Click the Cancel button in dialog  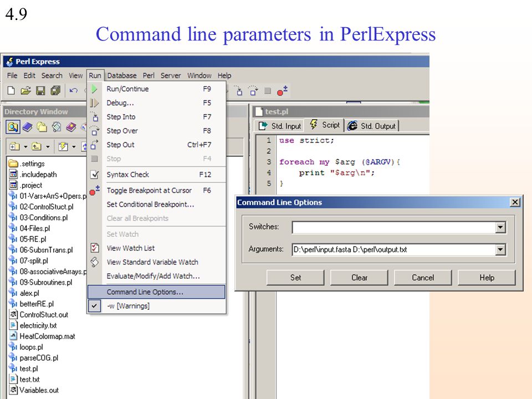click(x=423, y=278)
